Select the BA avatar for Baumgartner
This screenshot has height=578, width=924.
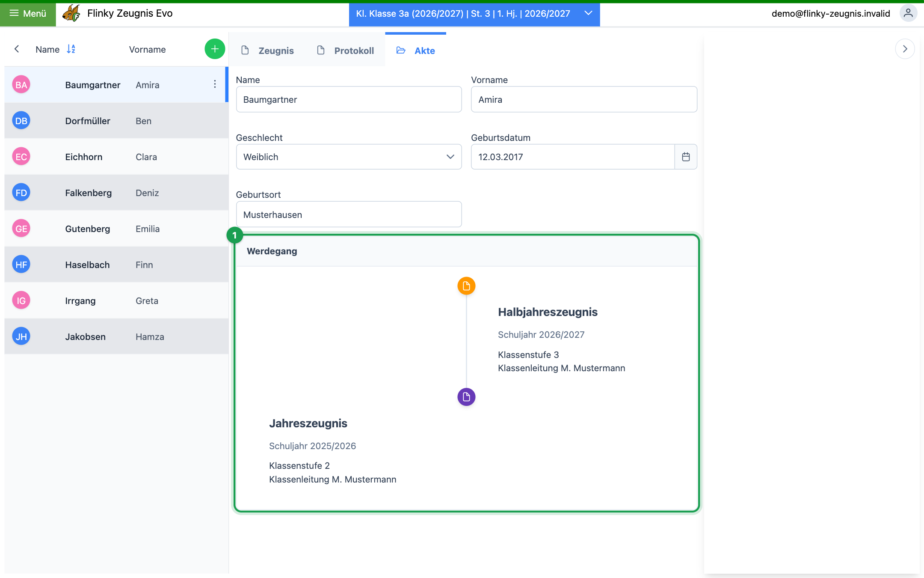click(21, 85)
